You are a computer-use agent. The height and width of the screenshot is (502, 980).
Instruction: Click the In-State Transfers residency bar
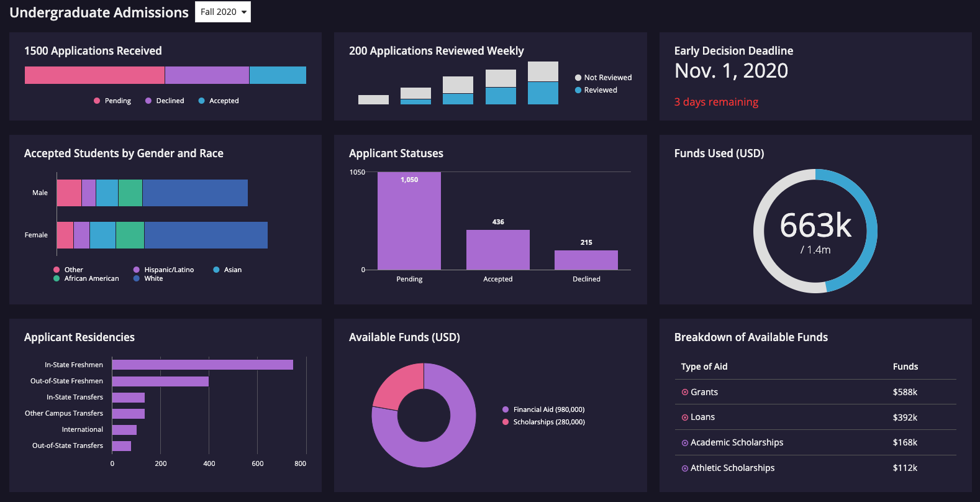[129, 397]
